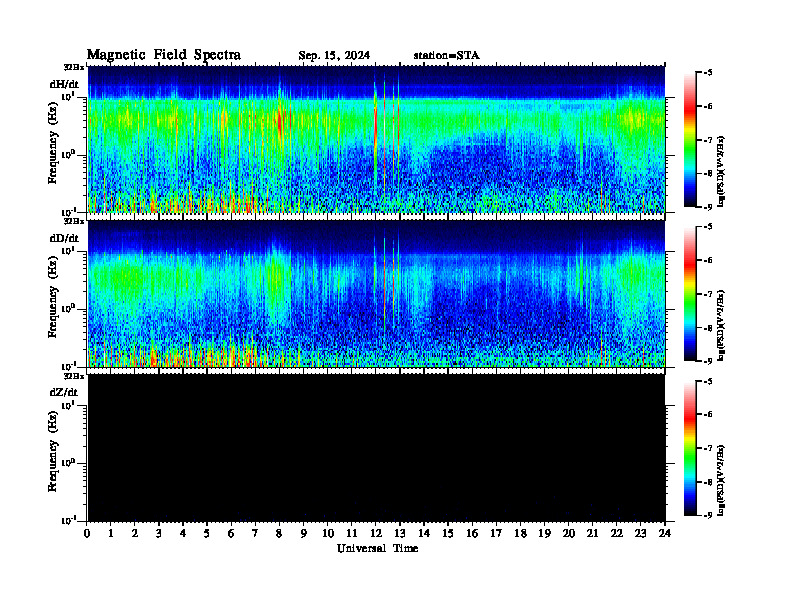Image resolution: width=792 pixels, height=612 pixels.
Task: Click inside the dH/dt spectrogram plot
Action: (376, 139)
